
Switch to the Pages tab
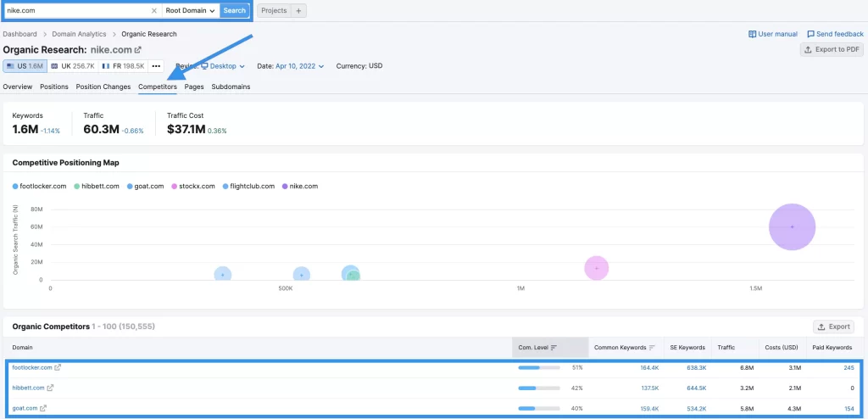(194, 87)
